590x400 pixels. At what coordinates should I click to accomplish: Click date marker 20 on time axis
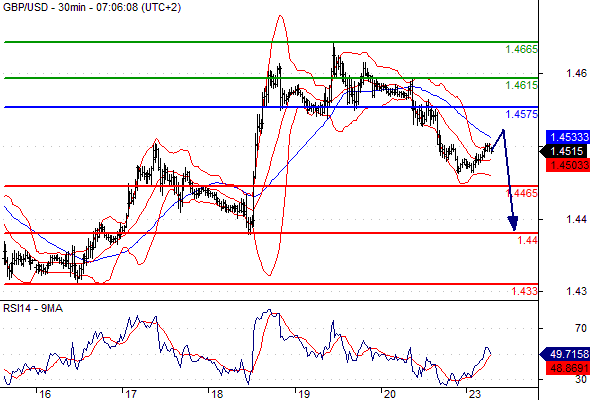(x=389, y=394)
